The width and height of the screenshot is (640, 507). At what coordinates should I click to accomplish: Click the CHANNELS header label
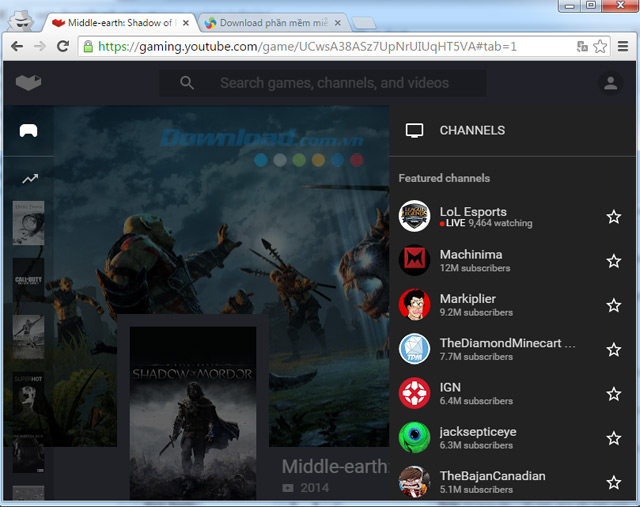472,130
